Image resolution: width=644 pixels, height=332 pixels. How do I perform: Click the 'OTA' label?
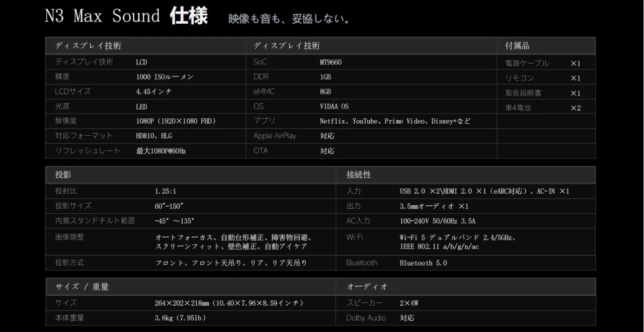(x=261, y=151)
